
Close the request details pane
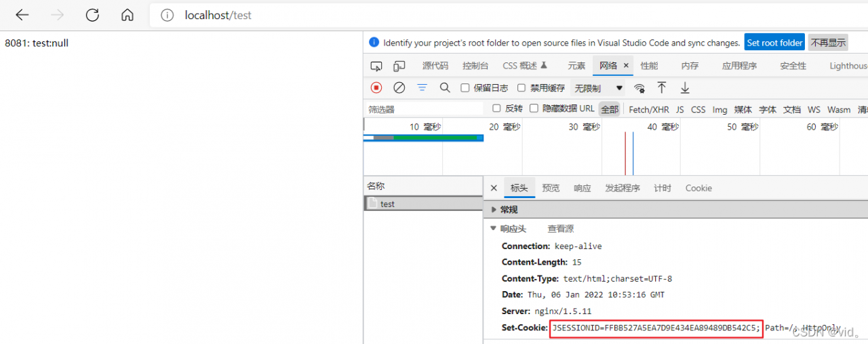tap(494, 188)
